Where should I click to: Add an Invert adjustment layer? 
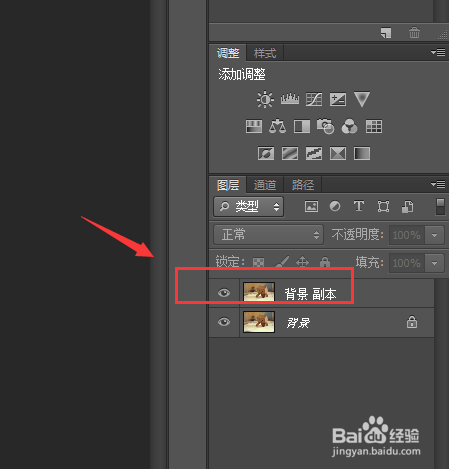pyautogui.click(x=266, y=154)
